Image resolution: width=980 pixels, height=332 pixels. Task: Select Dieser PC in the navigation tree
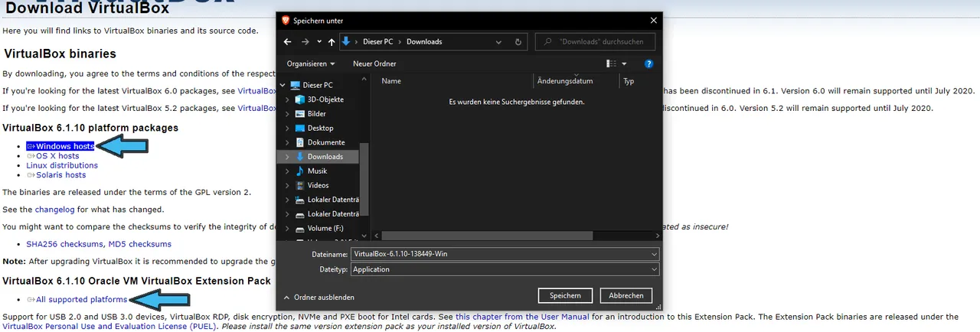(318, 85)
